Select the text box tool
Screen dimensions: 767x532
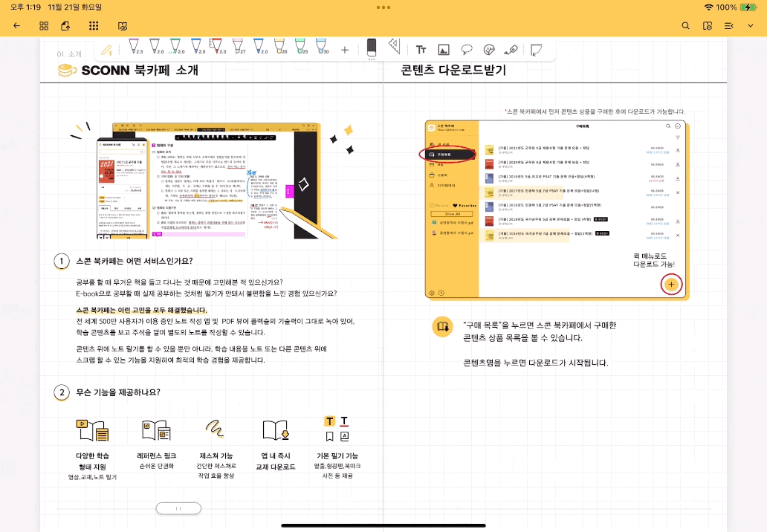tap(421, 50)
